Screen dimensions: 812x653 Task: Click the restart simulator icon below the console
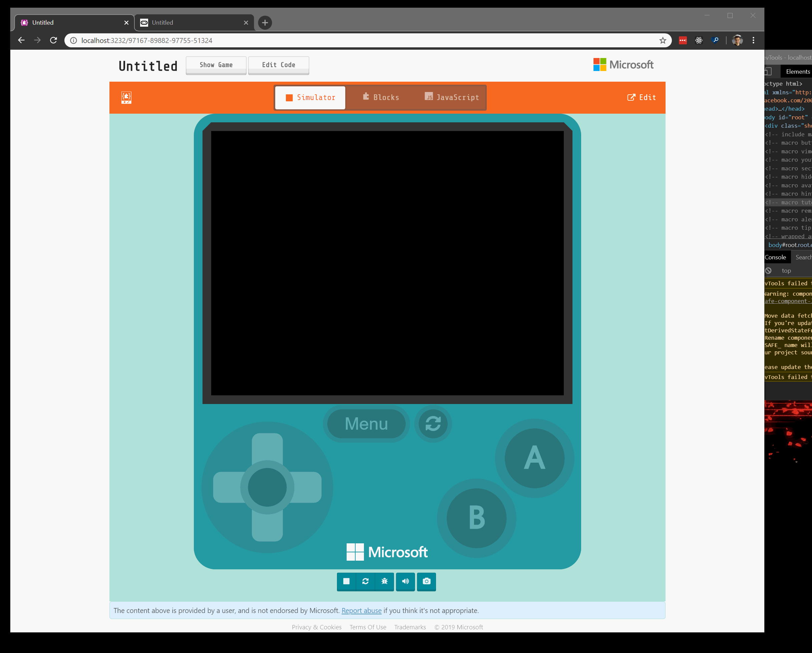(x=365, y=581)
